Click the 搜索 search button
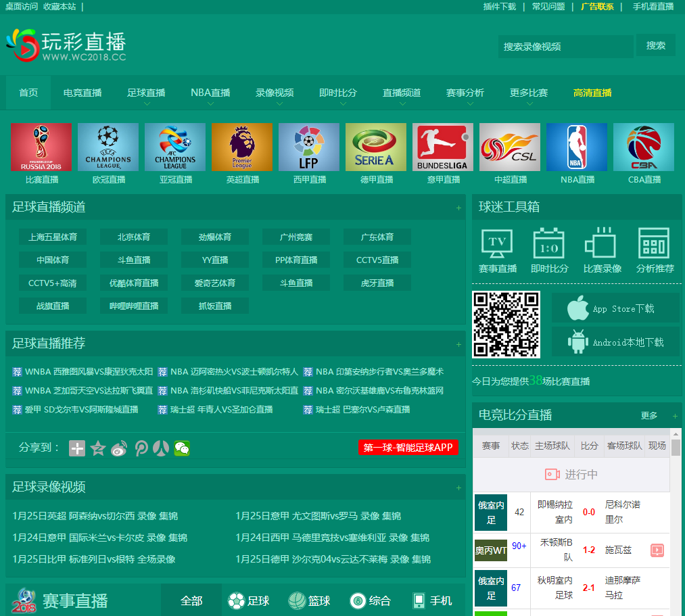 pyautogui.click(x=655, y=45)
